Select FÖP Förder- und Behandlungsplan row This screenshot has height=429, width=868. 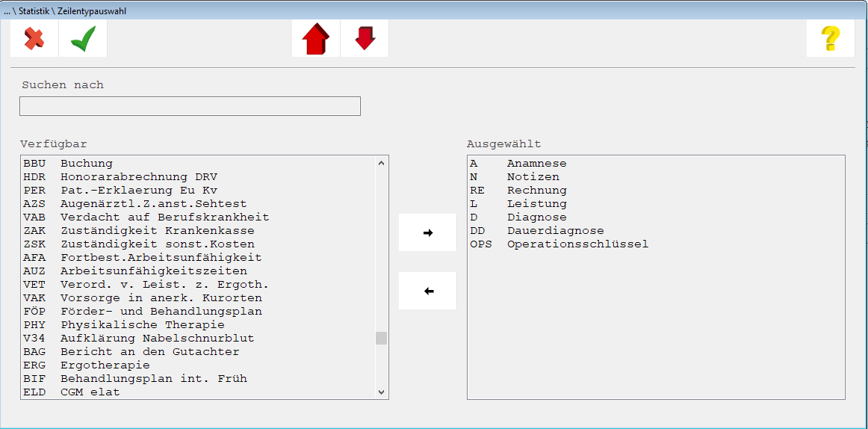click(x=198, y=311)
